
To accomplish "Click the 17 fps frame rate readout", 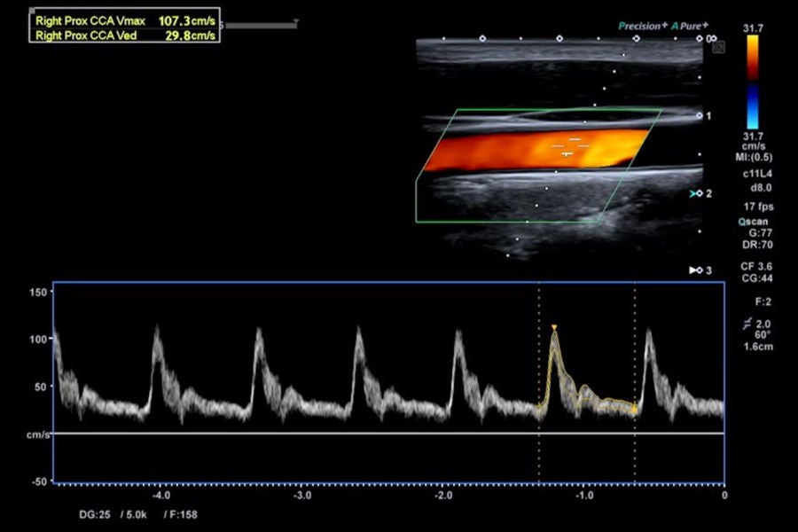I will [x=758, y=207].
